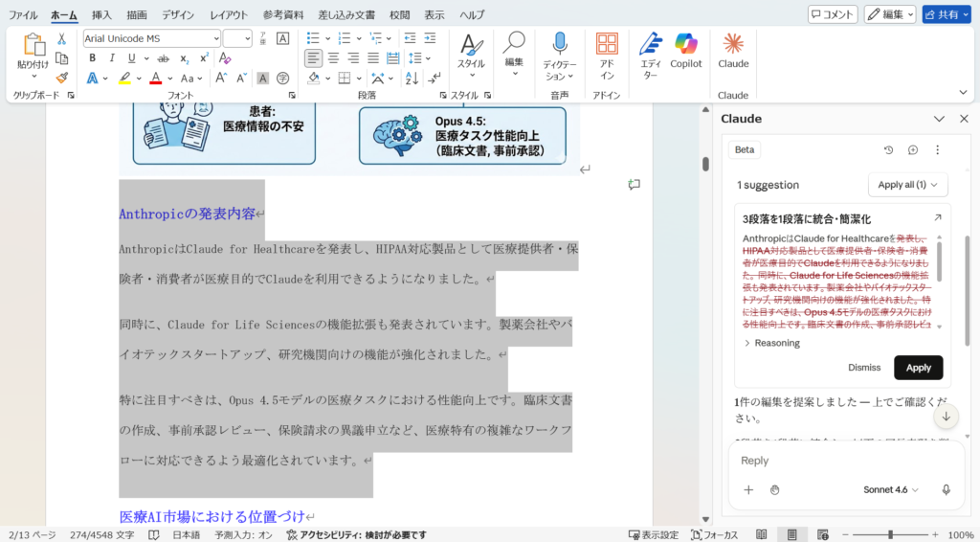Click the plus attachment icon in the reply box
The image size is (980, 542).
(748, 489)
